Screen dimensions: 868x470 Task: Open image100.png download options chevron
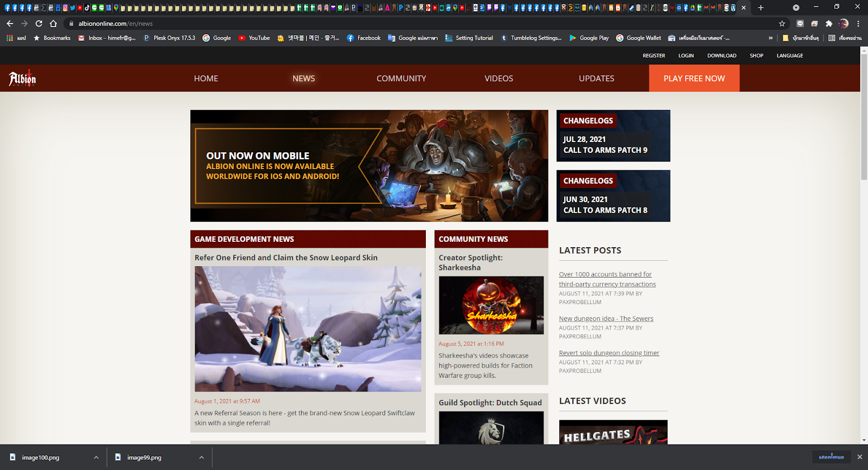pos(96,457)
